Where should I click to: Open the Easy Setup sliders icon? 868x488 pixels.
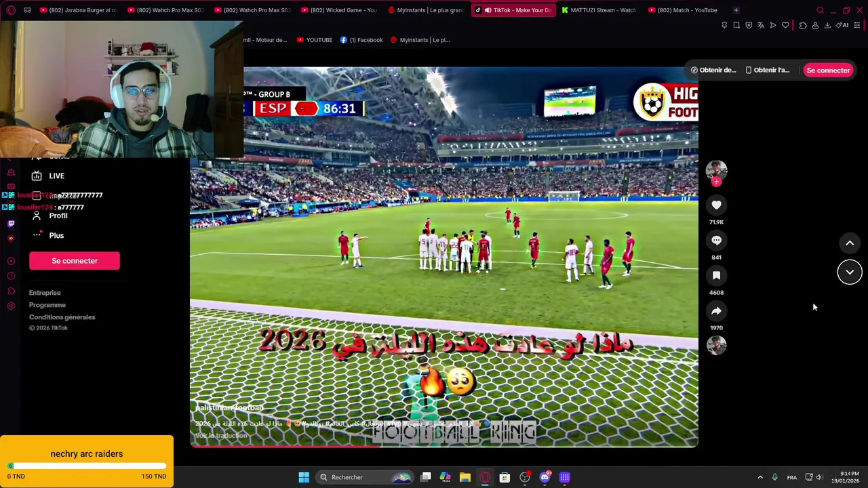click(x=856, y=26)
